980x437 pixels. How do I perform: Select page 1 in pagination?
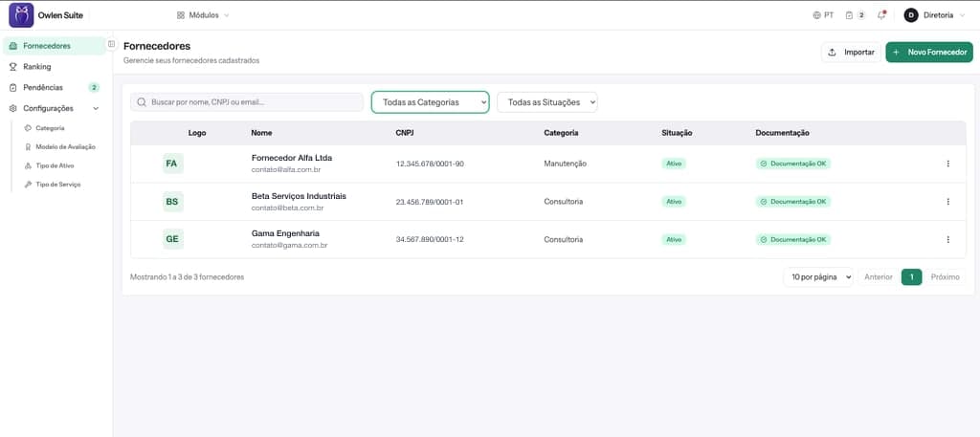[911, 277]
